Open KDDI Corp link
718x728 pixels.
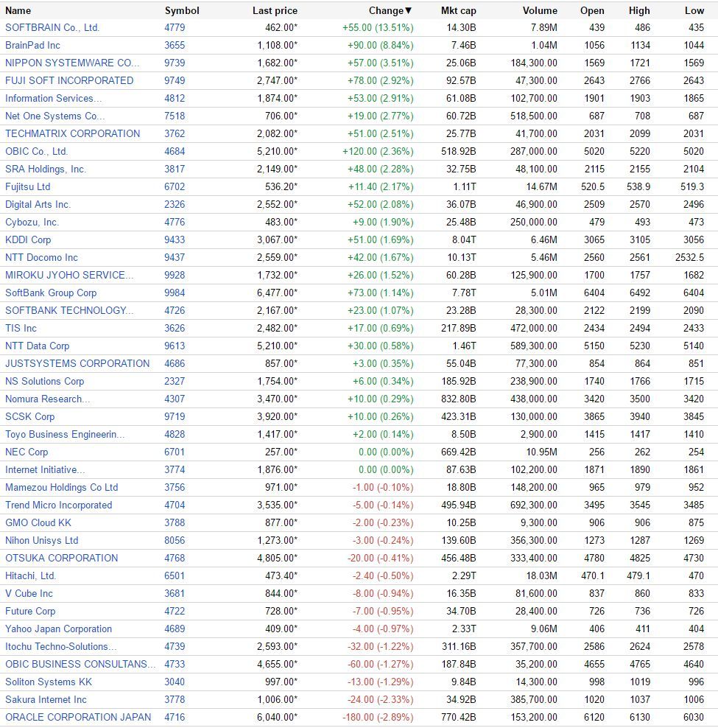pos(28,239)
